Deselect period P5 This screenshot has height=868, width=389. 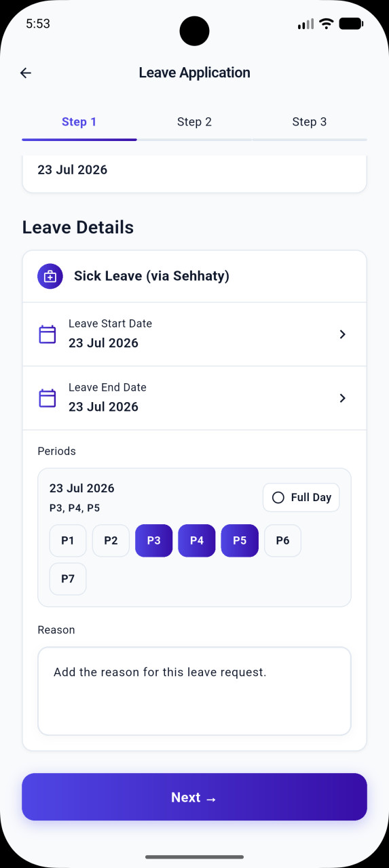[240, 540]
